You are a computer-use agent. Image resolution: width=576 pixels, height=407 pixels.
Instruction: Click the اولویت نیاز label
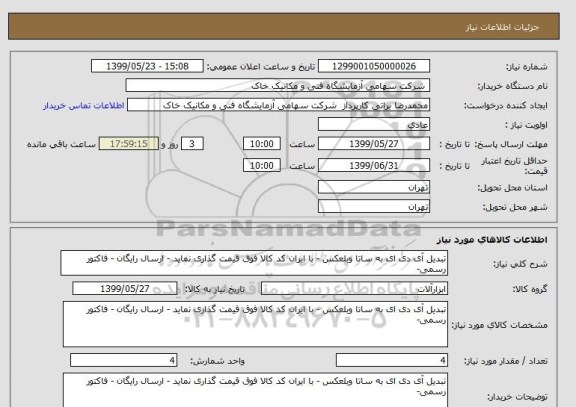point(526,125)
